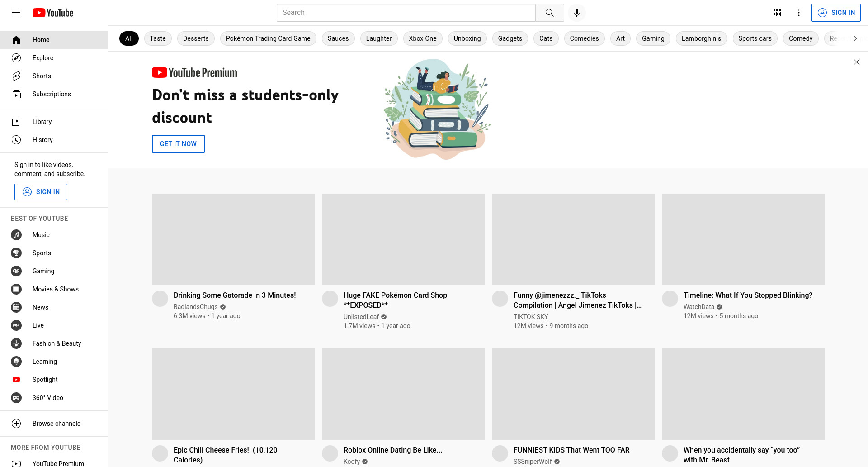The image size is (868, 467).
Task: Open WatchData channel link
Action: pyautogui.click(x=699, y=307)
